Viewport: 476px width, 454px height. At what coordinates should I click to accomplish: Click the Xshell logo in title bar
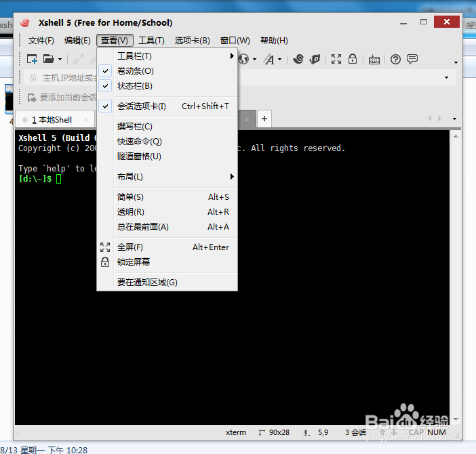tap(25, 23)
